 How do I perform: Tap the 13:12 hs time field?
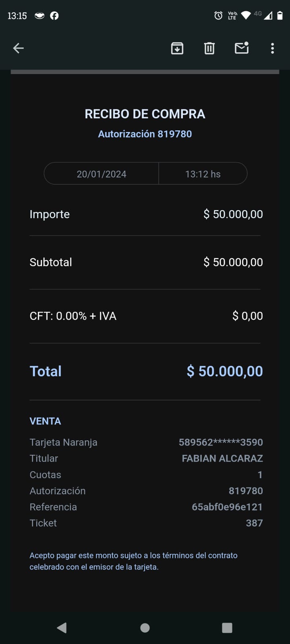tap(203, 174)
